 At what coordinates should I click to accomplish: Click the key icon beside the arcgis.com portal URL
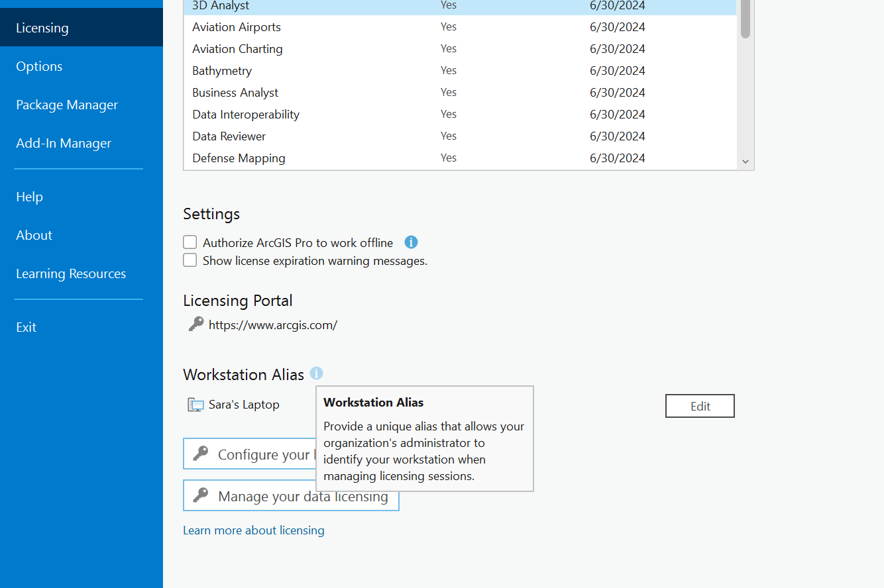[x=195, y=324]
